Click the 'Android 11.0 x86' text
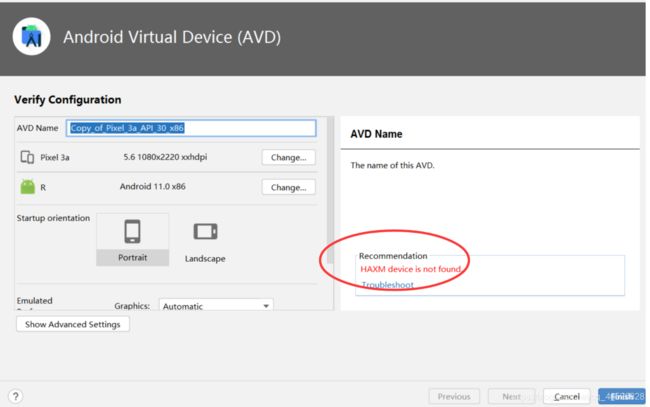The image size is (650, 407). pyautogui.click(x=153, y=187)
